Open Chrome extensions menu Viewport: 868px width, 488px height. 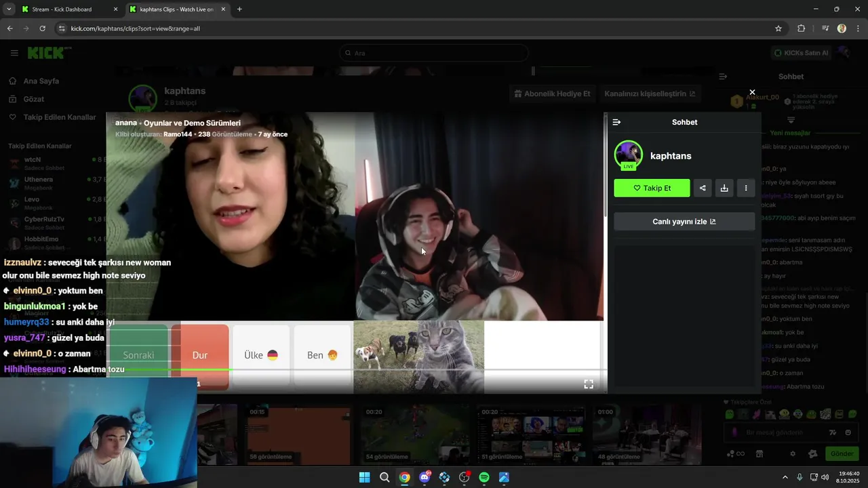click(x=802, y=28)
